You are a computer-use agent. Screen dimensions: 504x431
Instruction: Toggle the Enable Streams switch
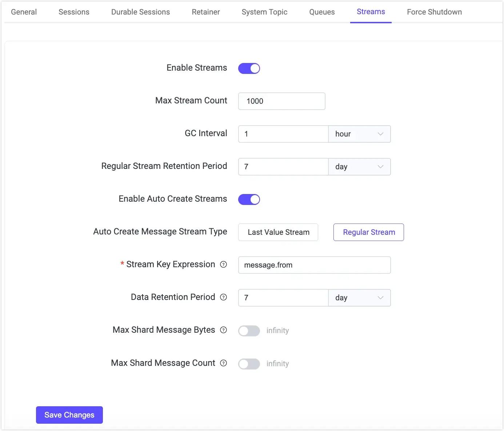pos(249,68)
